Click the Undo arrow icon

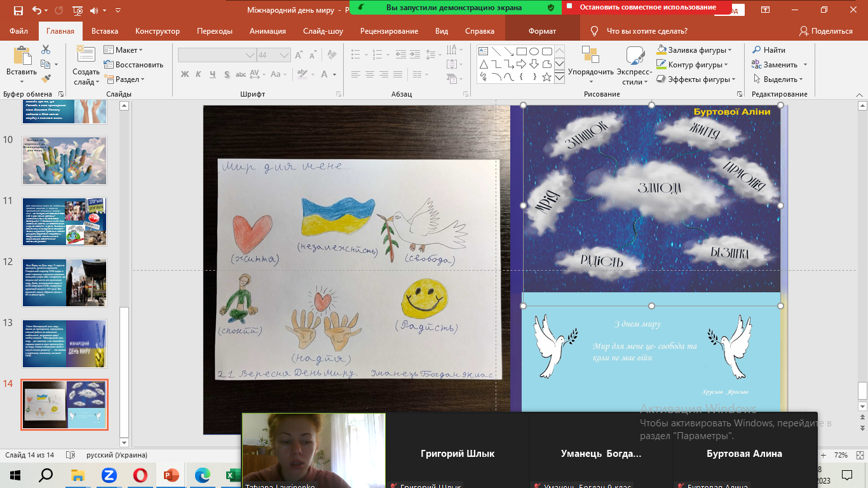point(36,10)
